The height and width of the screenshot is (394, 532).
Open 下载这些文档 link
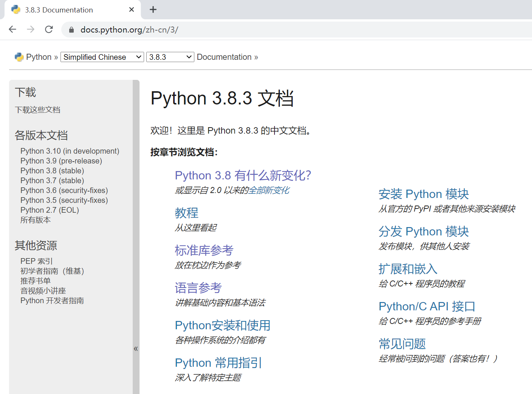tap(37, 110)
